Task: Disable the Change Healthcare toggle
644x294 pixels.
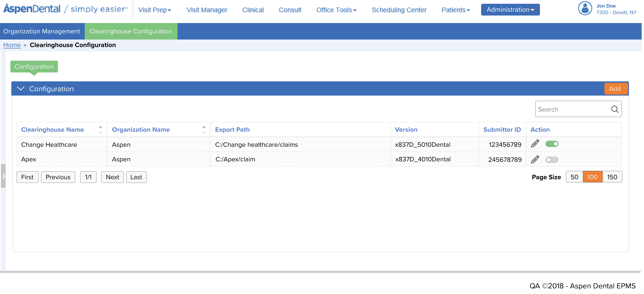Action: [x=552, y=144]
